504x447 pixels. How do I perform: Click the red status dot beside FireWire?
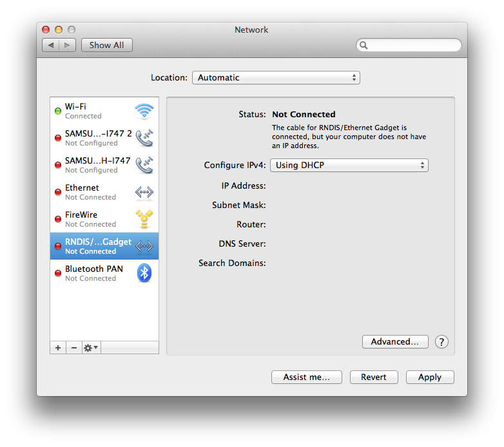tap(58, 219)
